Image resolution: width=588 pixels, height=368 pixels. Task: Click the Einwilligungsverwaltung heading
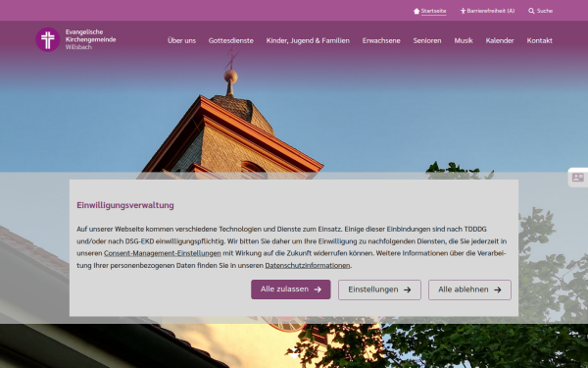(125, 205)
